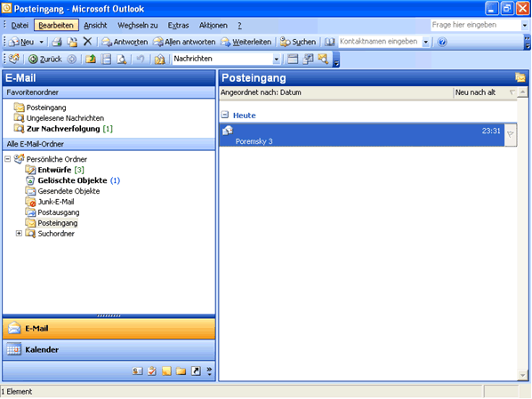Click the Move to folder icon

coord(72,42)
